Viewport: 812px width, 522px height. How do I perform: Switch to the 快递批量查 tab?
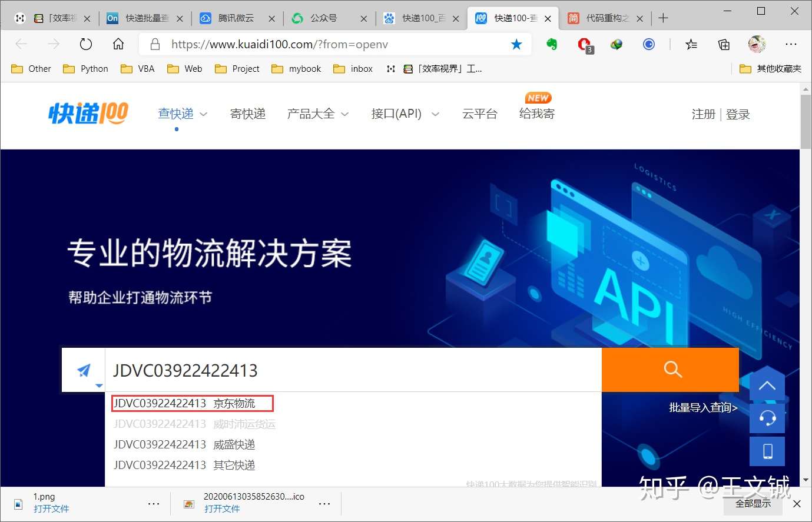(145, 18)
